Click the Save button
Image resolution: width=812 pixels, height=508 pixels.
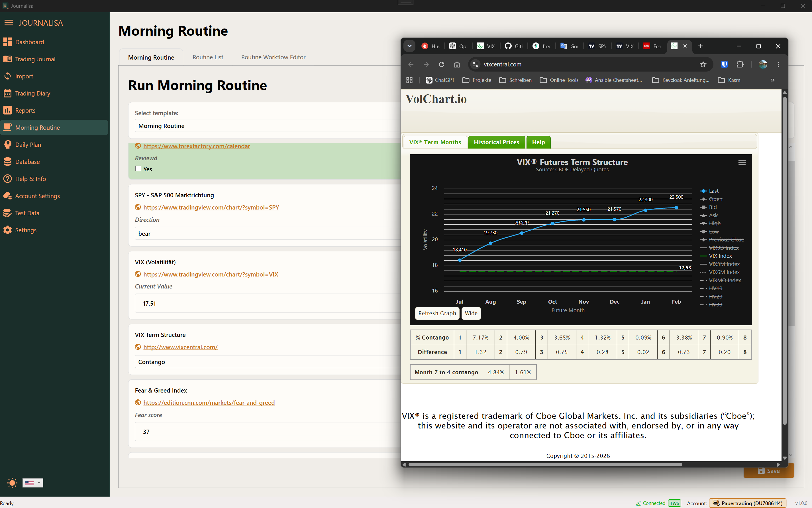pos(769,471)
